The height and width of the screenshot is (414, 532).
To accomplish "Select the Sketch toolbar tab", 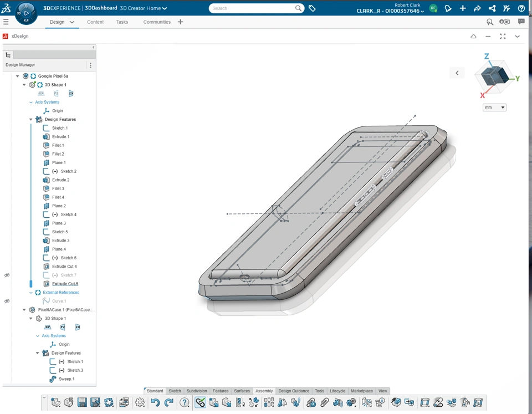I will [175, 391].
